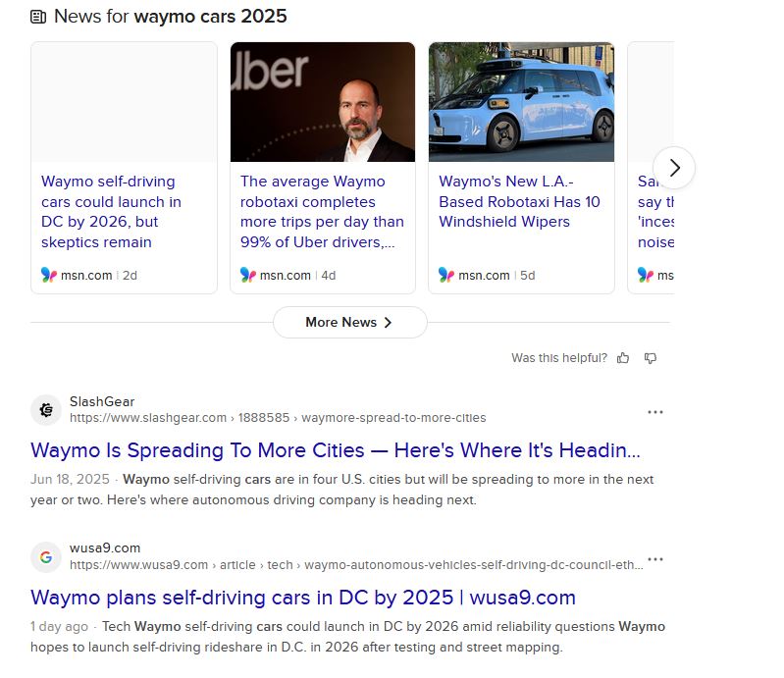Click the Uber CEO news thumbnail
Viewport: 784px width, 678px height.
[x=323, y=102]
